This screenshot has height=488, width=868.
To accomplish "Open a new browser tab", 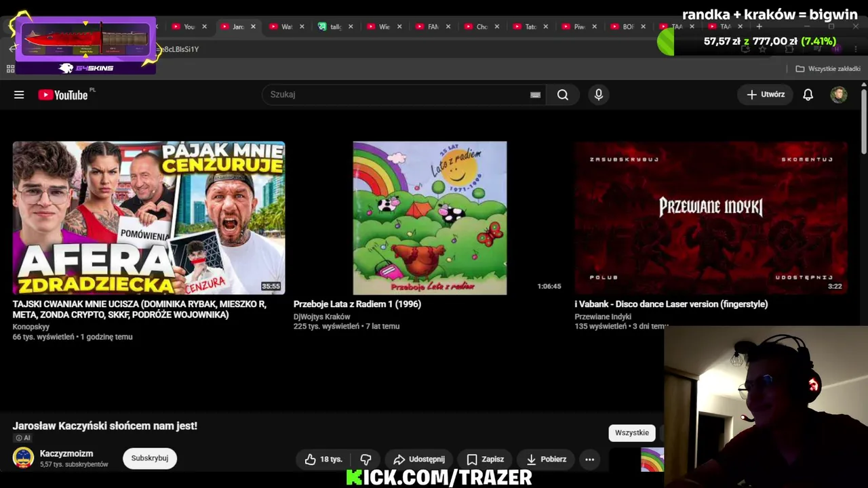I will 759,26.
